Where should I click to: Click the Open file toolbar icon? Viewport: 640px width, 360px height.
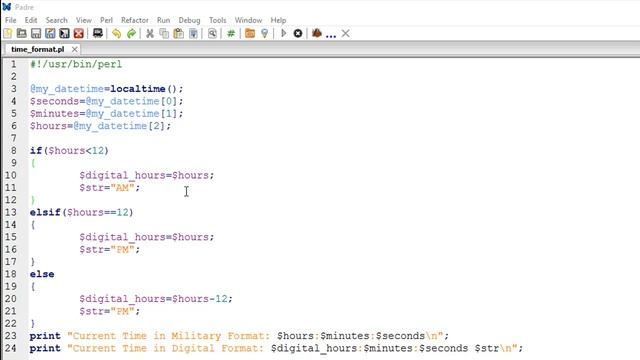tap(21, 33)
